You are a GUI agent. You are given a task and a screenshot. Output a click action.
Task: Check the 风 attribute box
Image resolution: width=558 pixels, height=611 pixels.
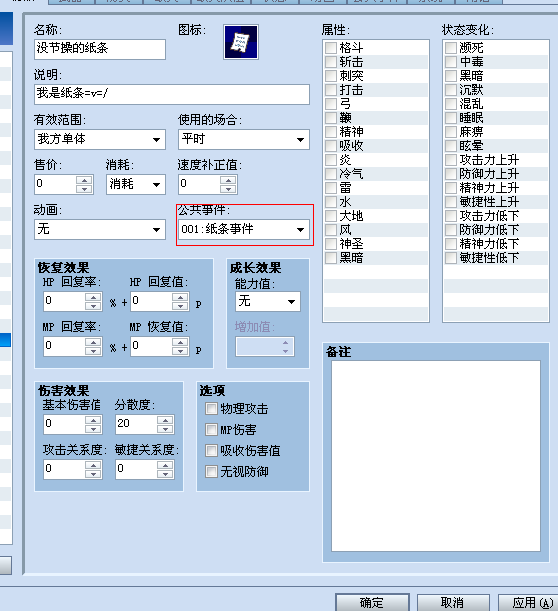click(331, 230)
